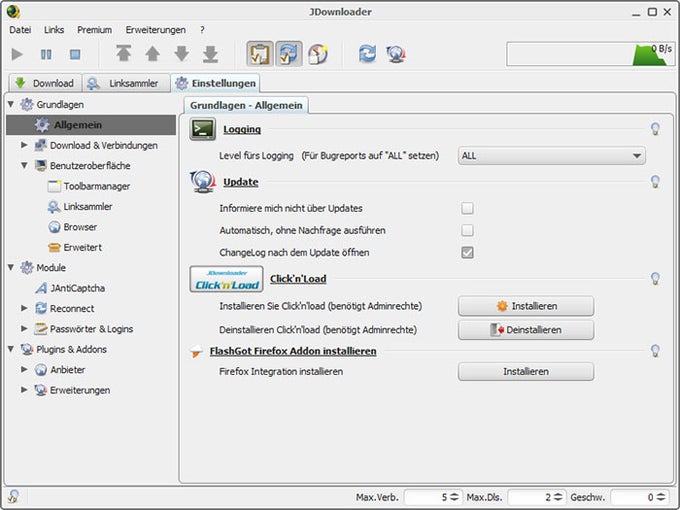Viewport: 680px width, 510px height.
Task: Toggle auto-reconnect toolbar icon
Action: pos(289,54)
